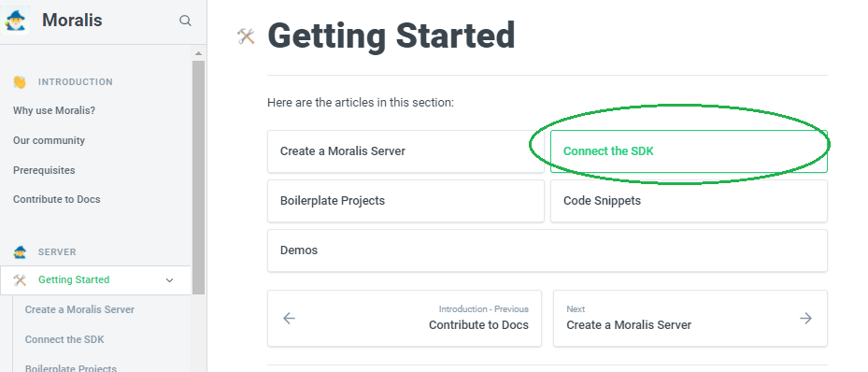Select Prerequisites in the sidebar

(44, 170)
